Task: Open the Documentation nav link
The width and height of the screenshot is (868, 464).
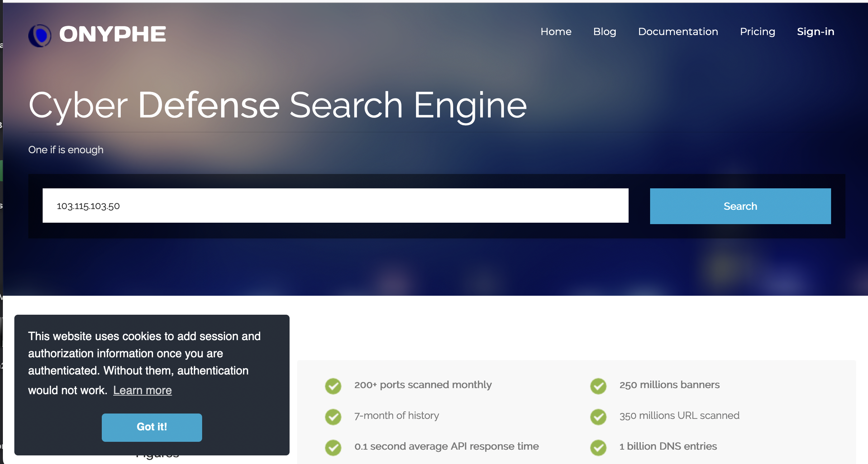Action: pos(678,32)
